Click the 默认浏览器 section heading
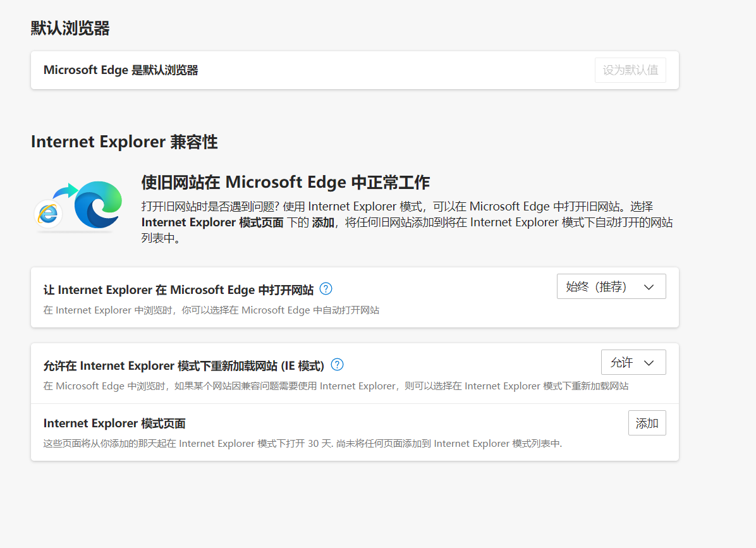This screenshot has height=548, width=756. point(70,28)
